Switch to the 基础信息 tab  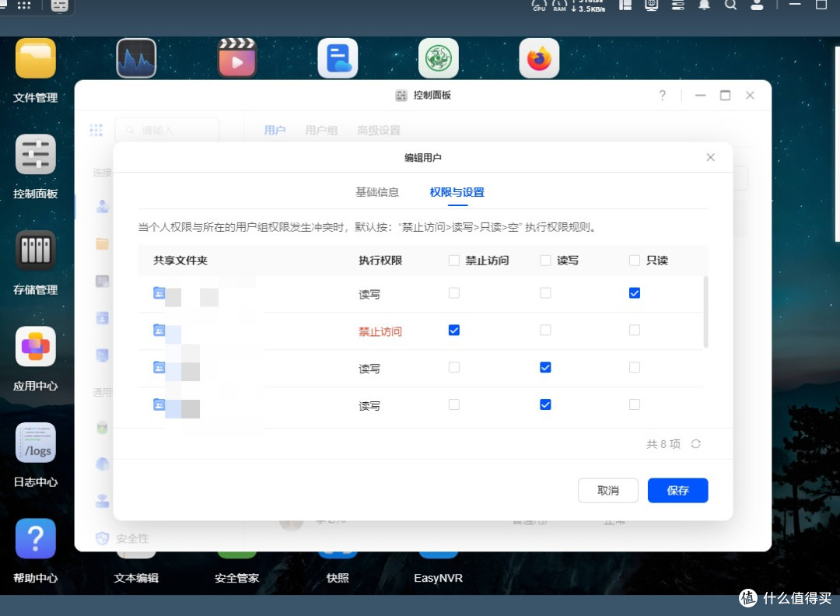[377, 192]
